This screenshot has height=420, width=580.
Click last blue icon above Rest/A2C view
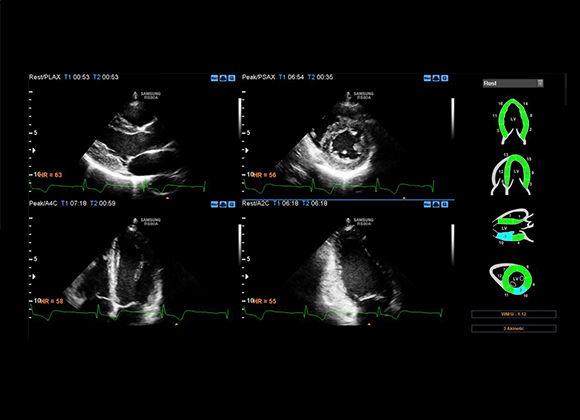[445, 204]
